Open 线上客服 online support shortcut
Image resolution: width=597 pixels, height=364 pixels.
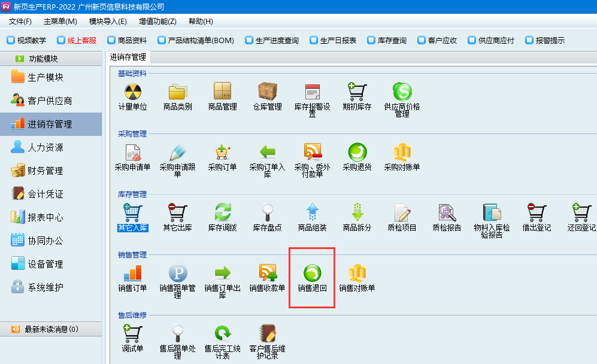77,41
